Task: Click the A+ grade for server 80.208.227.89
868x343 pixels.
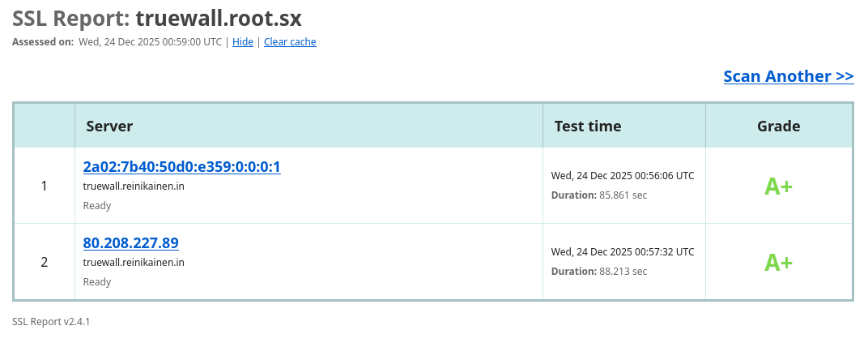Action: coord(778,263)
